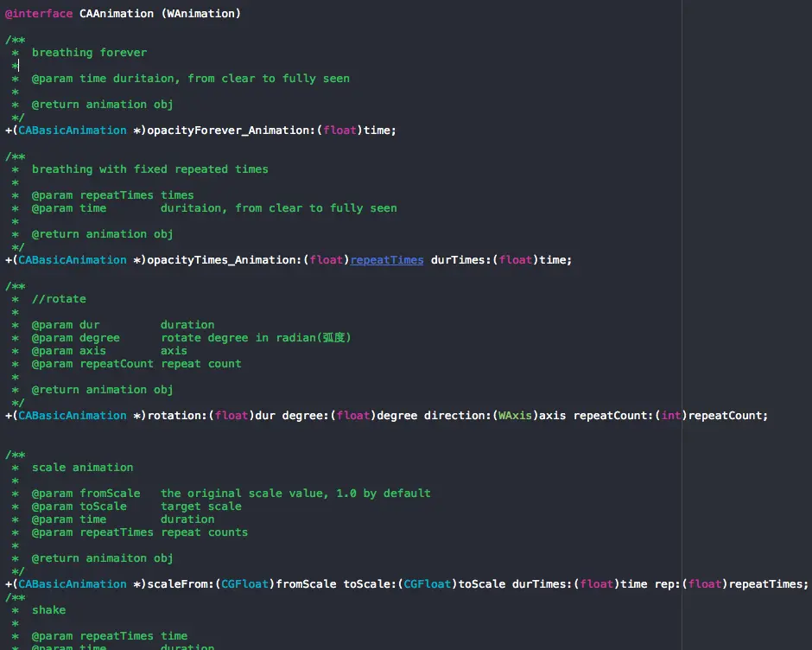
Task: Click the '@interface' keyword
Action: click(x=39, y=14)
